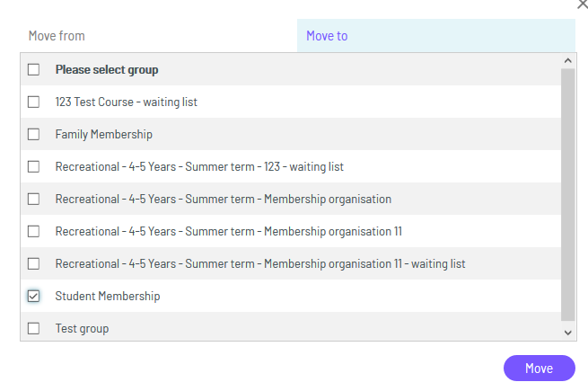Uncheck the Student Membership checkbox
This screenshot has height=391, width=588.
pos(34,296)
